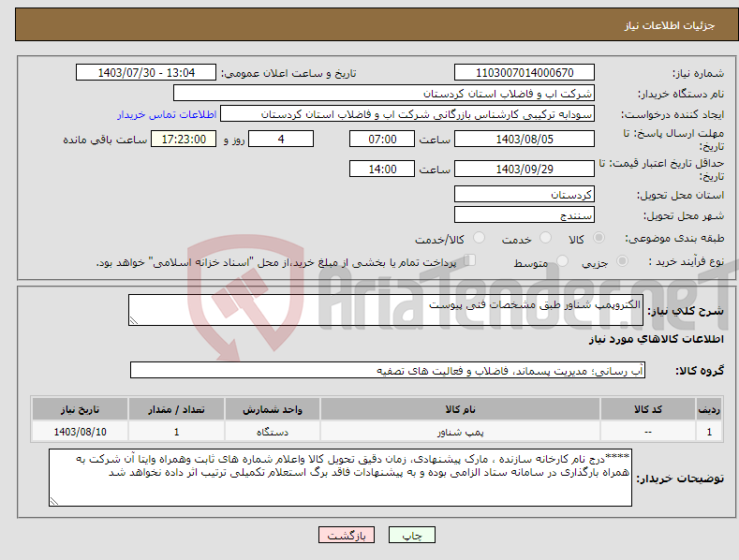The image size is (739, 560).
Task: Click the تعداد / مقدار column header
Action: (x=176, y=409)
